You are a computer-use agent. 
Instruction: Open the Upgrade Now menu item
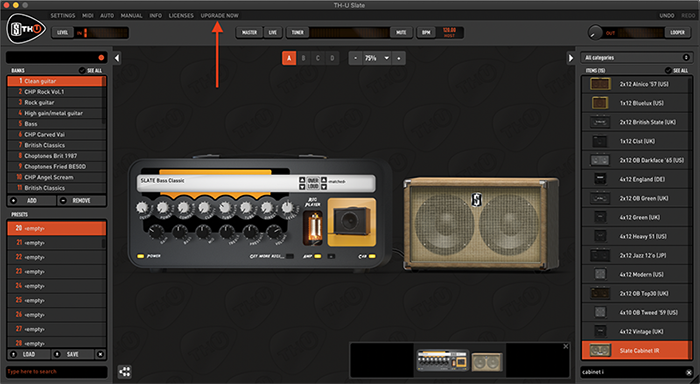(220, 16)
